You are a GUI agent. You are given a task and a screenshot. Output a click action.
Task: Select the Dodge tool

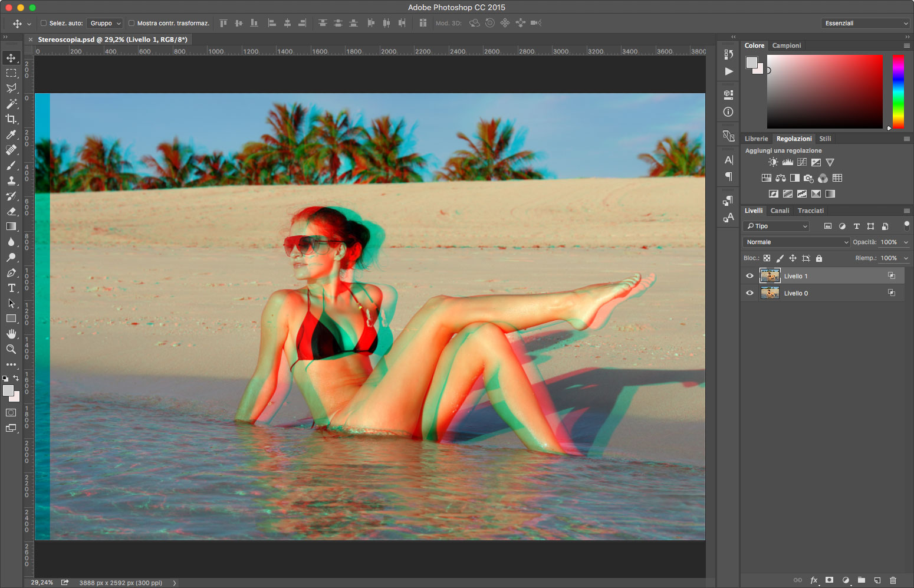tap(11, 257)
